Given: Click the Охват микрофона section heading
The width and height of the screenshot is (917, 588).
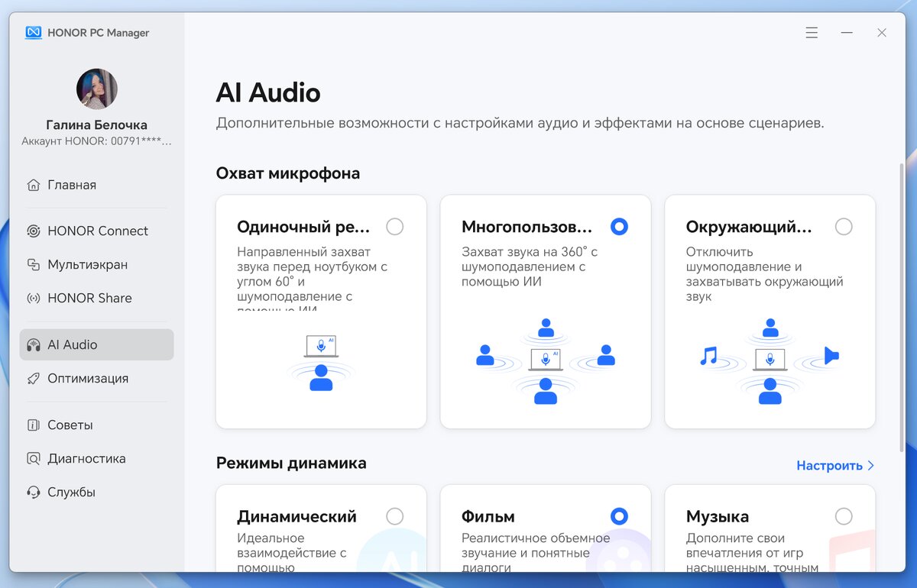Looking at the screenshot, I should [288, 173].
